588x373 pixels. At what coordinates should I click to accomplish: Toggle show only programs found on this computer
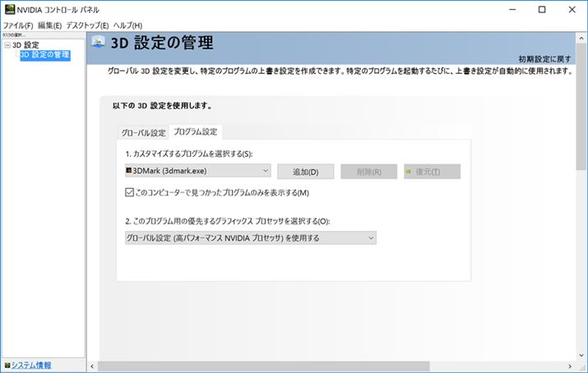(129, 192)
